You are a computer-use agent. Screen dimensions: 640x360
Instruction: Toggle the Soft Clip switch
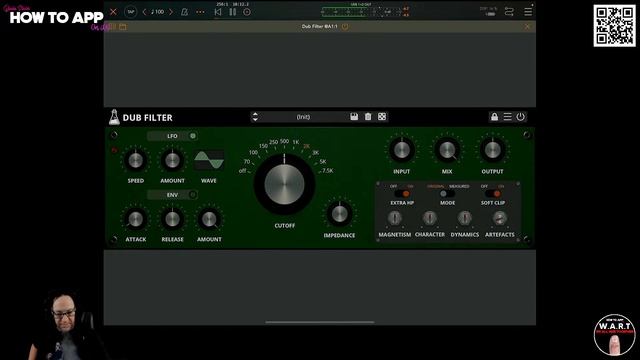coord(493,194)
